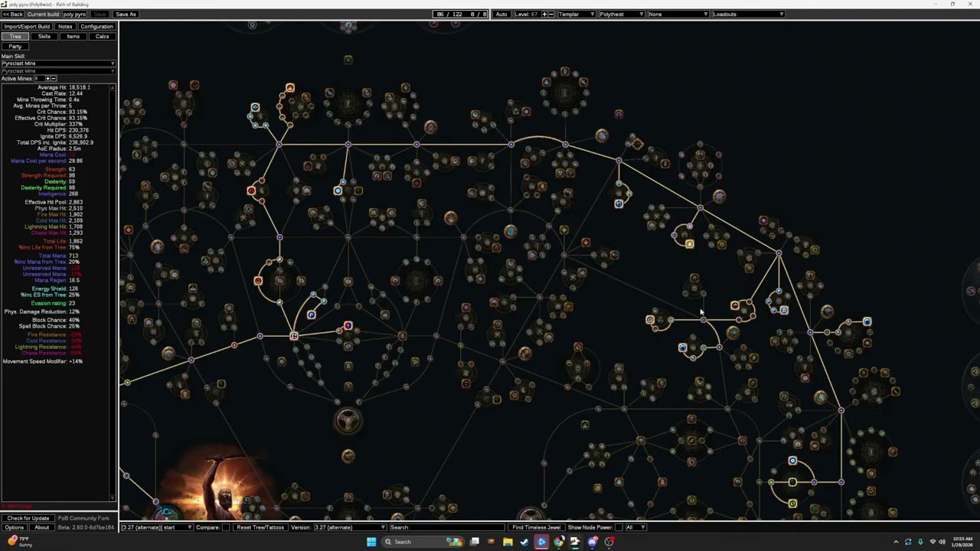Switch to the Skills tab
Screen dimensions: 980x551
tap(44, 37)
